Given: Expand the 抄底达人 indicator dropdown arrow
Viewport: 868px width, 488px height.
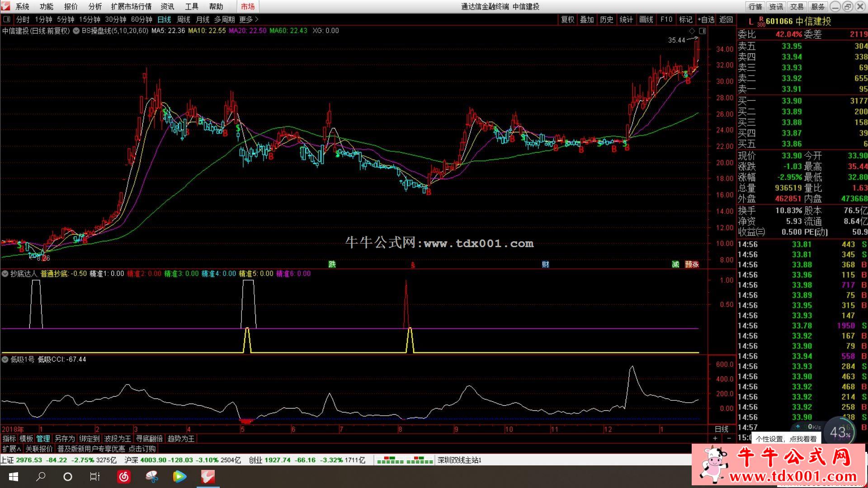Looking at the screenshot, I should pyautogui.click(x=5, y=273).
